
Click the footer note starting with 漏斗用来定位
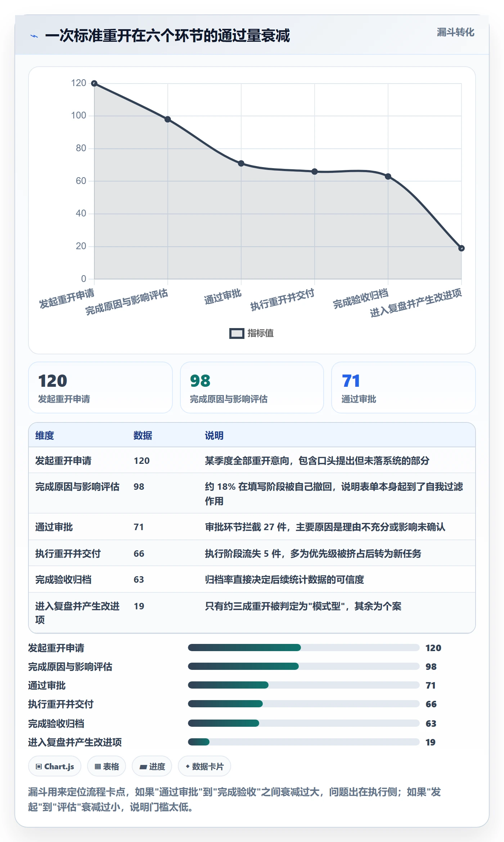234,800
